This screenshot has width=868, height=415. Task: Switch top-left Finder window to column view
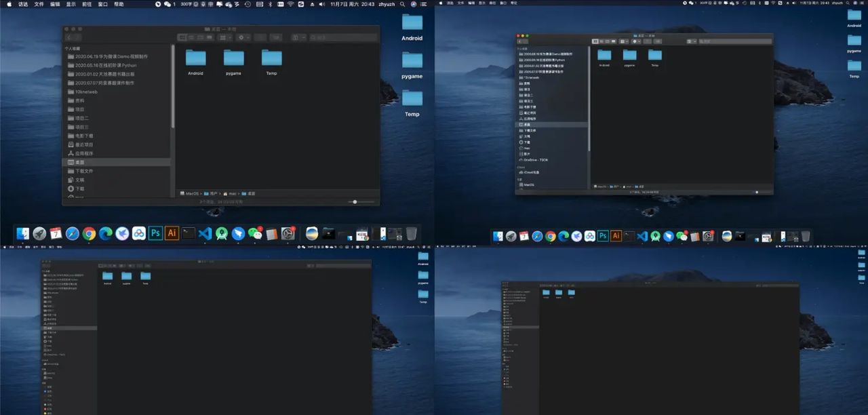coord(199,37)
